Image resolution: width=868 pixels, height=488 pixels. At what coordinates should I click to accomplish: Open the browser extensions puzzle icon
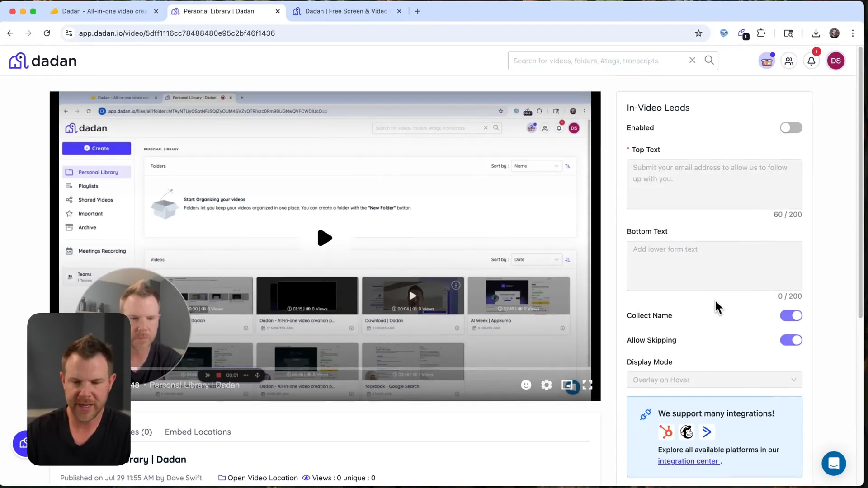761,33
